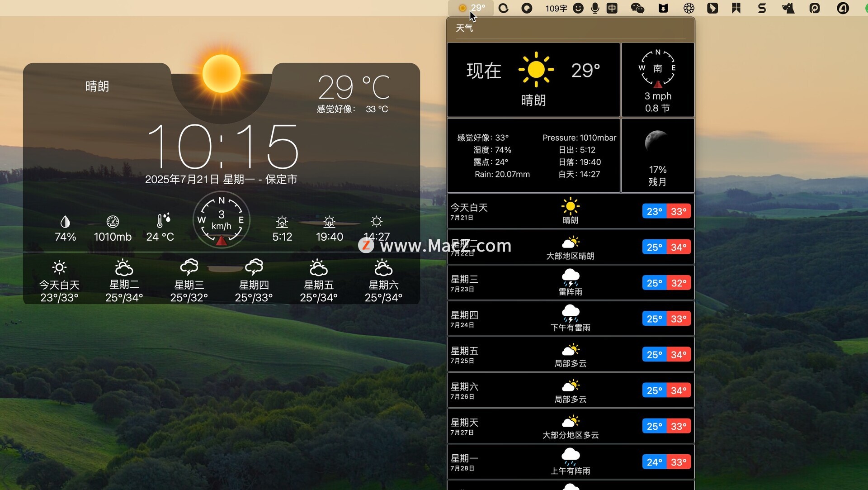Select 星期三 25°/32° in widget forecast

(189, 281)
